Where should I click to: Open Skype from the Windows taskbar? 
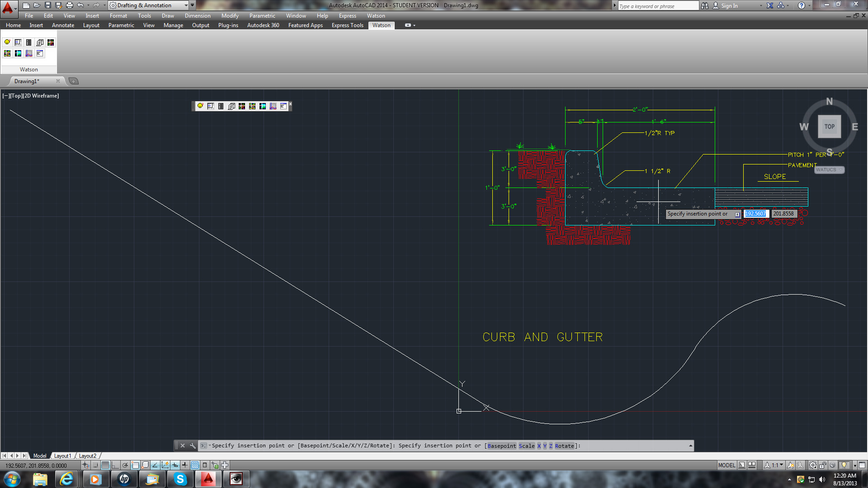[x=180, y=479]
